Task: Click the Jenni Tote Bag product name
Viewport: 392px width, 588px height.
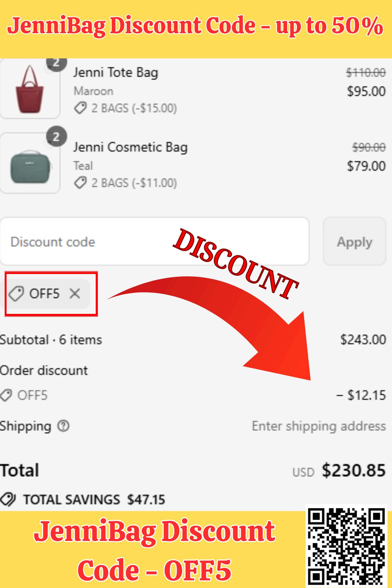Action: [116, 72]
